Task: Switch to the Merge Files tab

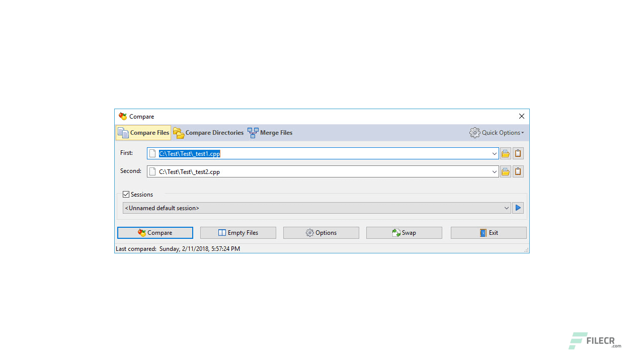Action: [x=270, y=132]
